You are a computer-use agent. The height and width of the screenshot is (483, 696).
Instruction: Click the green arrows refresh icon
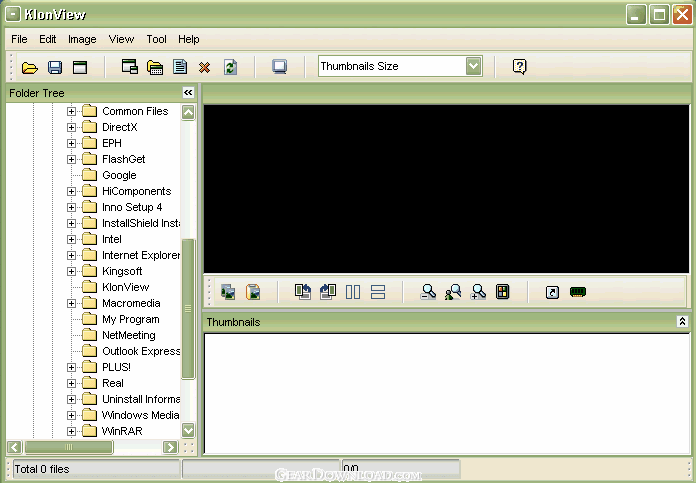pyautogui.click(x=230, y=67)
